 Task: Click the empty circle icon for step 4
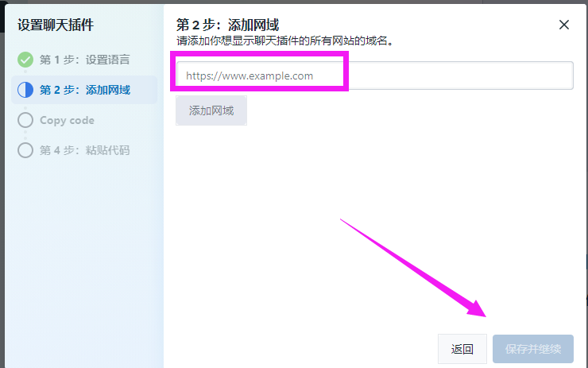click(25, 150)
